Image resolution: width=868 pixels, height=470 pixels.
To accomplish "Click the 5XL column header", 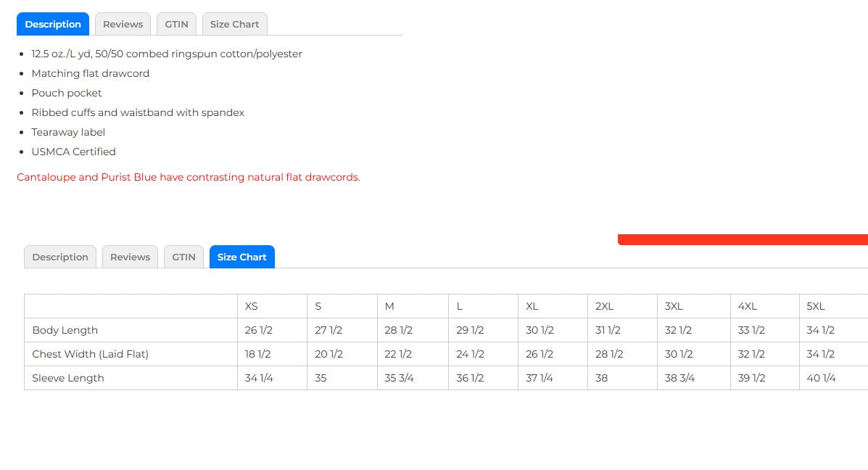I will [x=816, y=306].
